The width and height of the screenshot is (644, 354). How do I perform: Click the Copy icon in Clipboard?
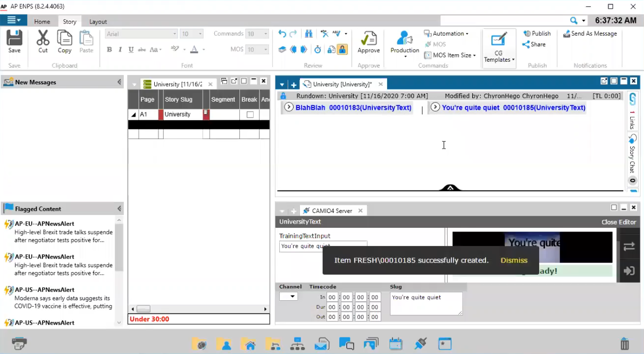coord(65,38)
